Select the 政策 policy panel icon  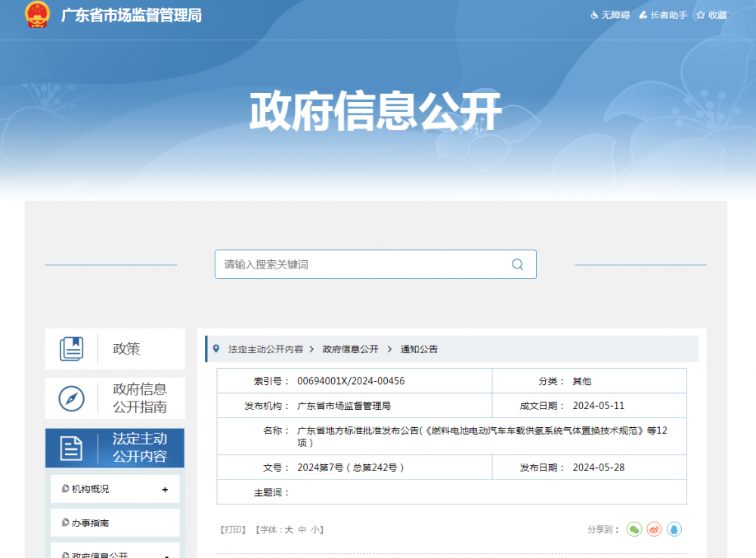click(x=72, y=348)
